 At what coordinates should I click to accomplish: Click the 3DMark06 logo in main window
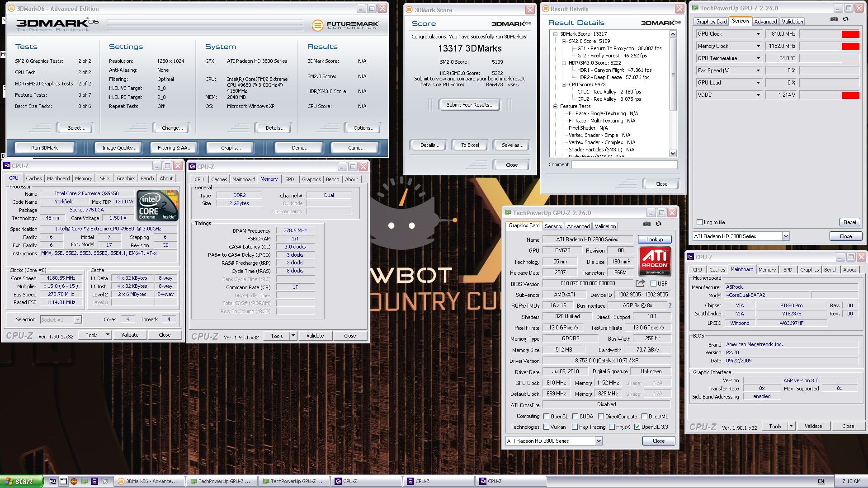[57, 25]
